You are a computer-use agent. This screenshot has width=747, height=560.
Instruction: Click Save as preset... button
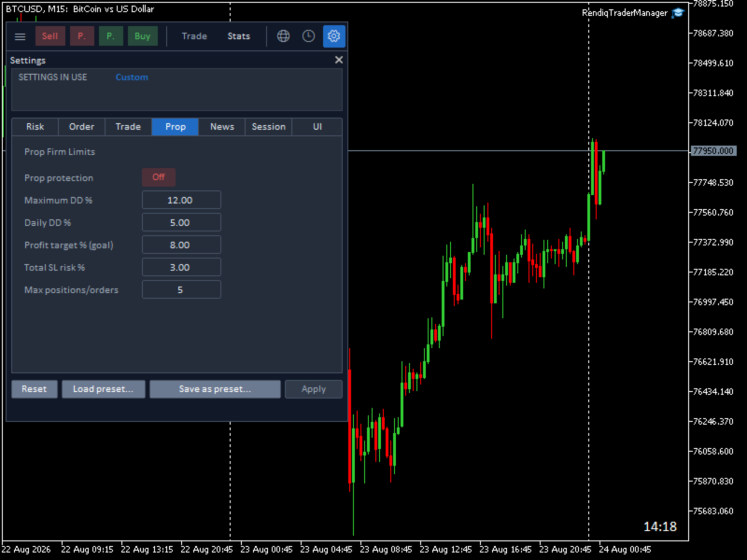[x=215, y=389]
